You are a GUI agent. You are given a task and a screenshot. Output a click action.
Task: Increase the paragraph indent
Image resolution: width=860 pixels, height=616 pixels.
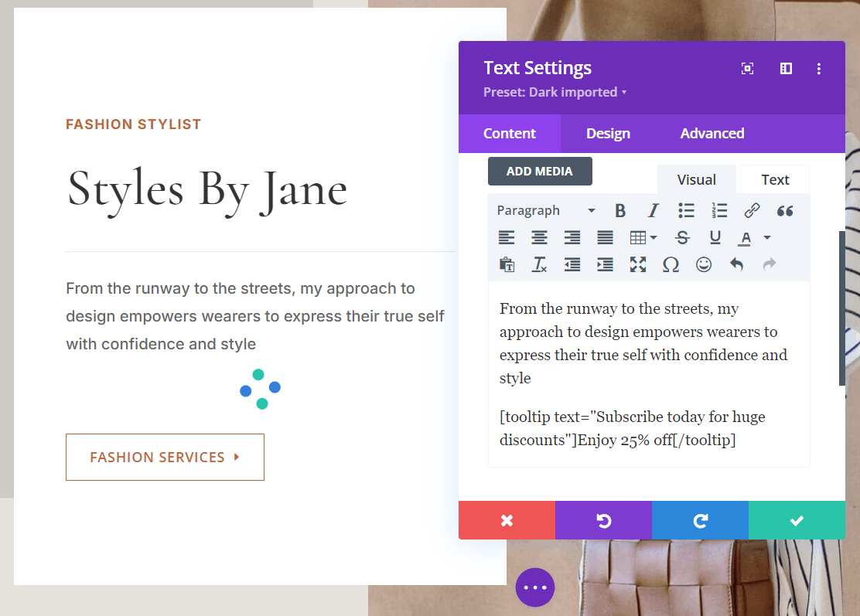point(605,264)
